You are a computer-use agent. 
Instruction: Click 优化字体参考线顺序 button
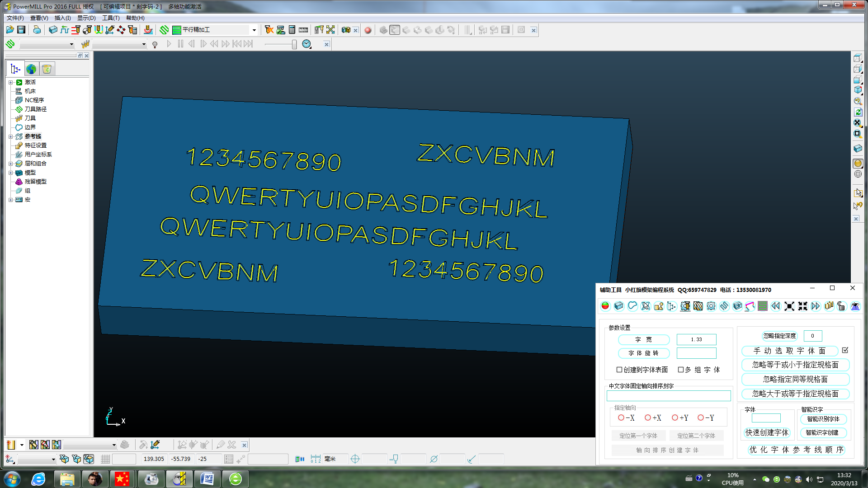point(796,450)
